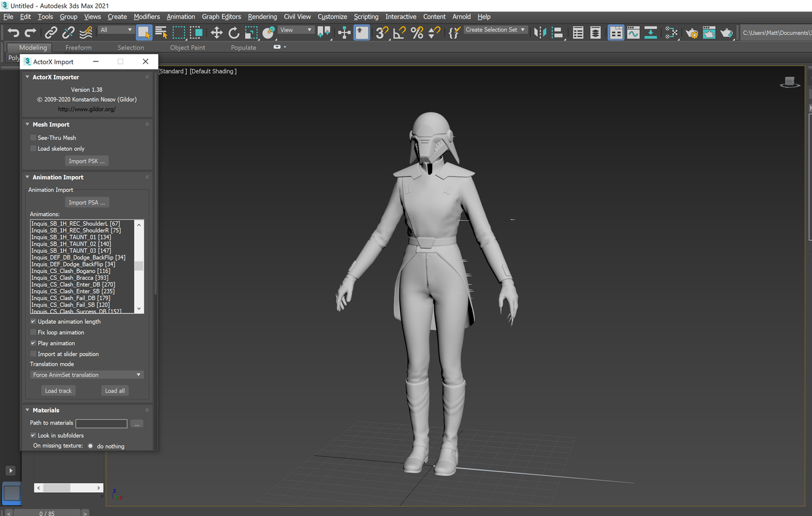Open the 'All' selection filter dropdown
The width and height of the screenshot is (812, 516).
tap(116, 30)
